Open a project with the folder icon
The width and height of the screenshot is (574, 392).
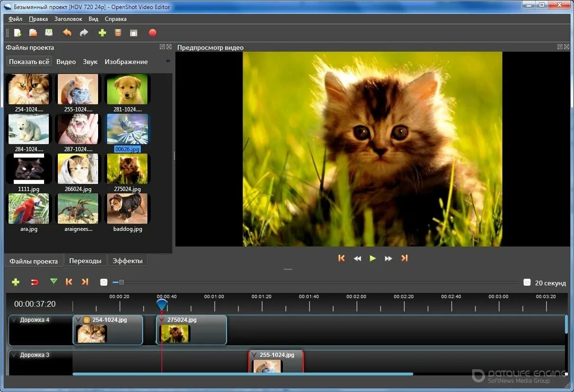click(x=33, y=33)
